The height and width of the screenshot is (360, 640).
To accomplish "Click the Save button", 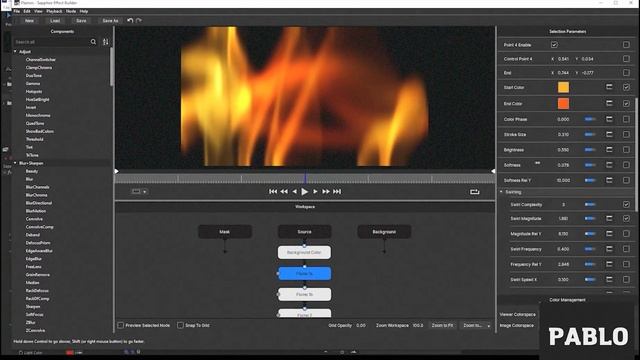I will pos(81,20).
